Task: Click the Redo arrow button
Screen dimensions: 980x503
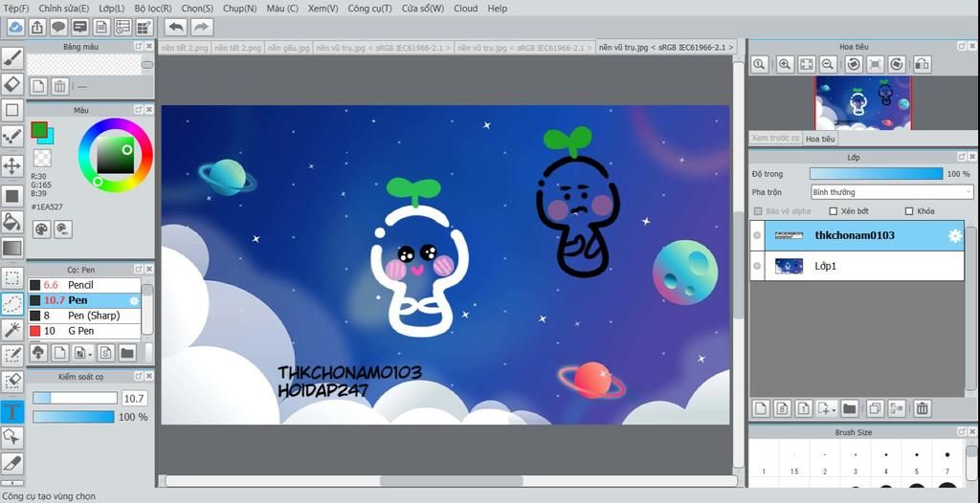Action: click(x=201, y=27)
